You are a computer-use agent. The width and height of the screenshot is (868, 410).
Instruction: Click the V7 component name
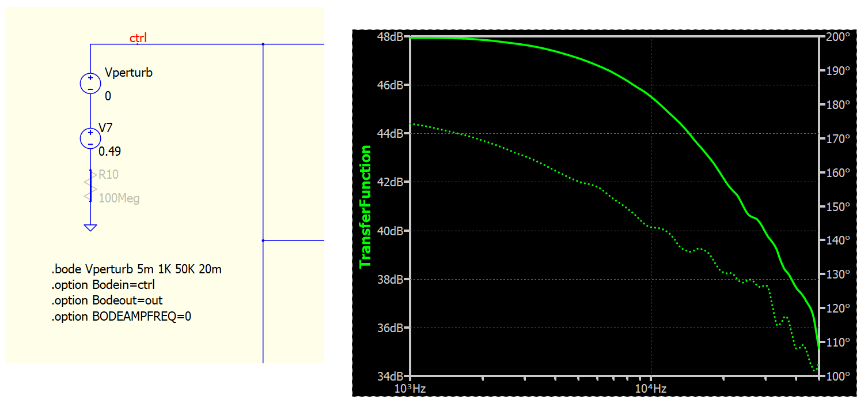107,128
